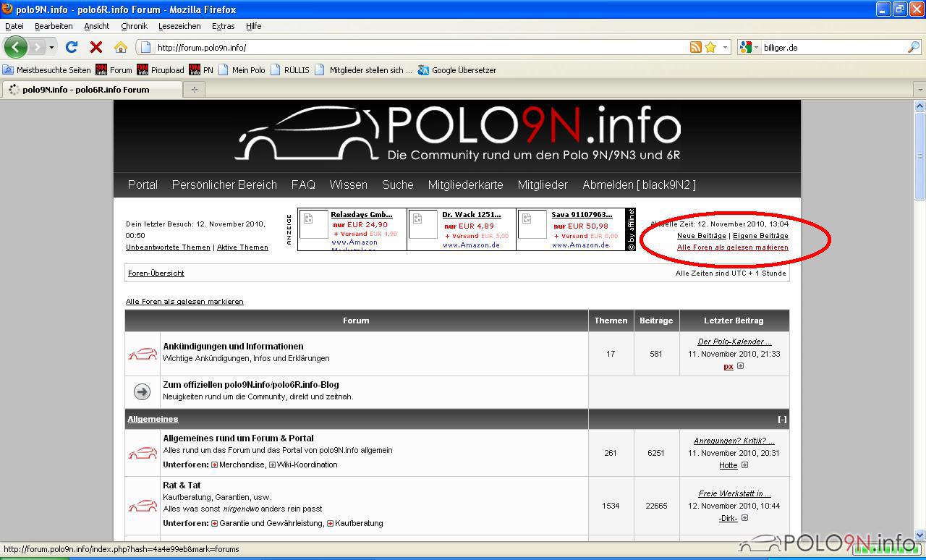The height and width of the screenshot is (560, 926).
Task: Click the arrow icon beside the Blog link
Action: 142,391
